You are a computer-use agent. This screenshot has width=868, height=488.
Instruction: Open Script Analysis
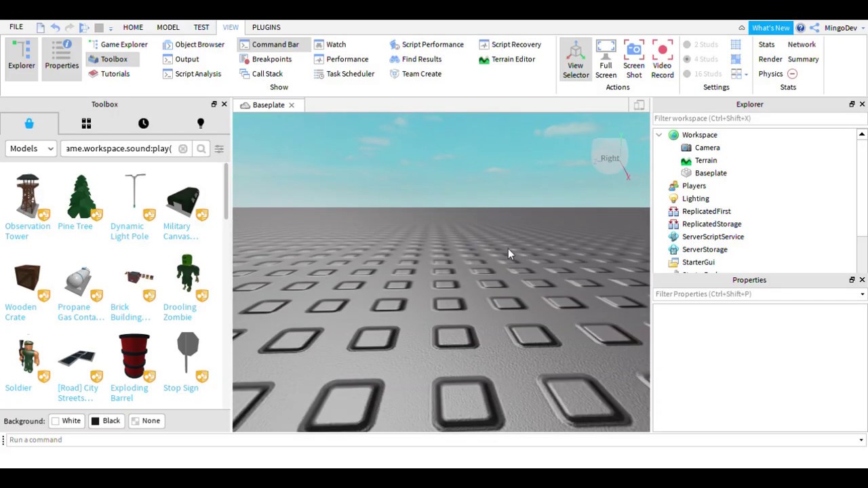pyautogui.click(x=192, y=74)
